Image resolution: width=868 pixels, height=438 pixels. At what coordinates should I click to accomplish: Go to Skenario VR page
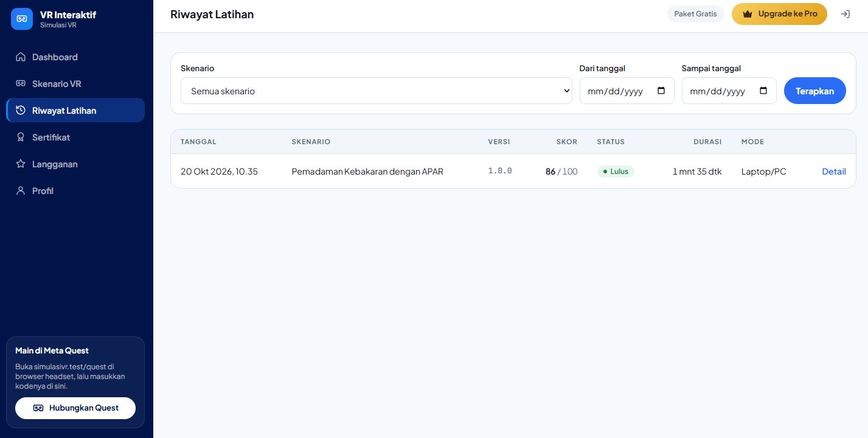click(75, 84)
